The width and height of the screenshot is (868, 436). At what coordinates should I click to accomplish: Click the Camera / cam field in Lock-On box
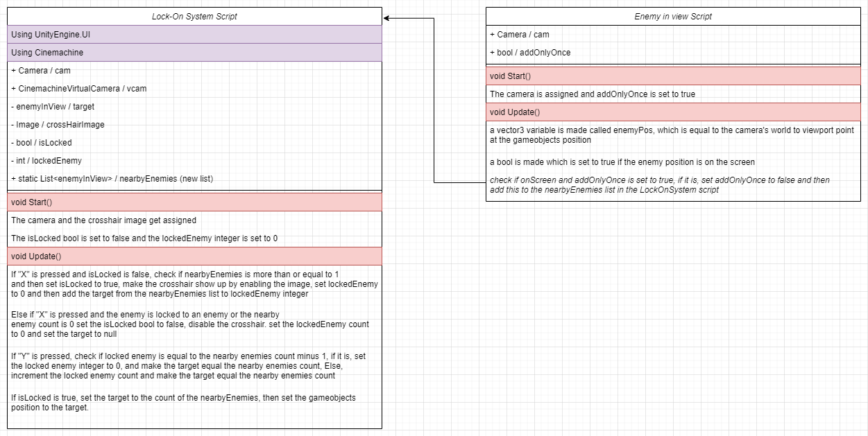pos(194,70)
